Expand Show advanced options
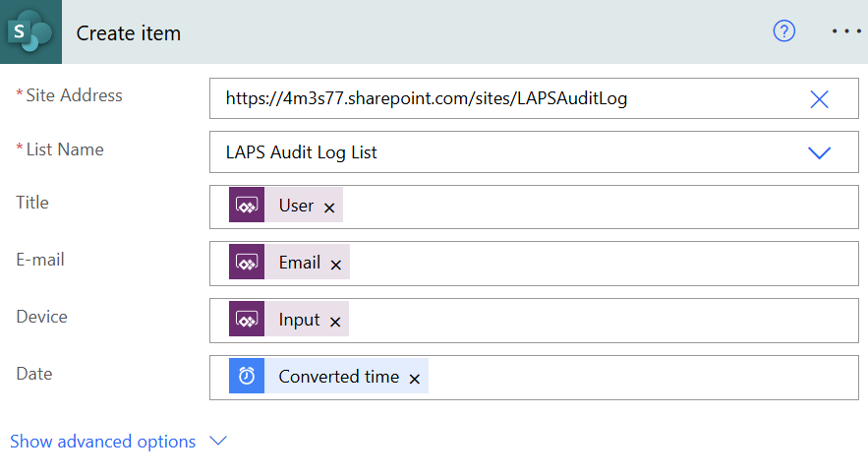868x476 pixels. click(x=103, y=442)
